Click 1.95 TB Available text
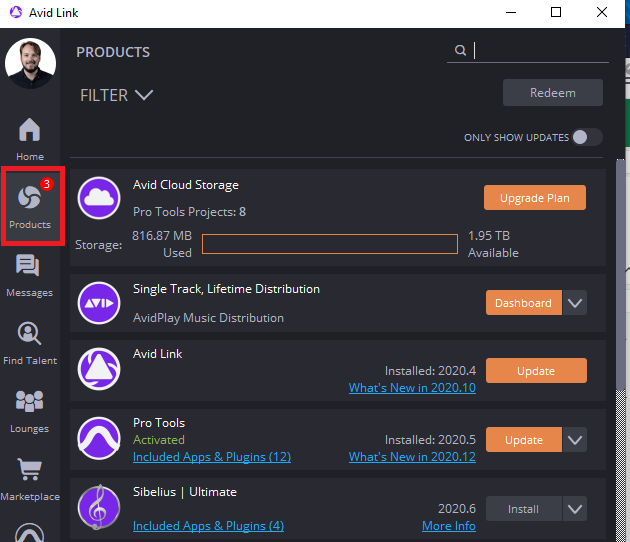The height and width of the screenshot is (542, 630). point(493,244)
